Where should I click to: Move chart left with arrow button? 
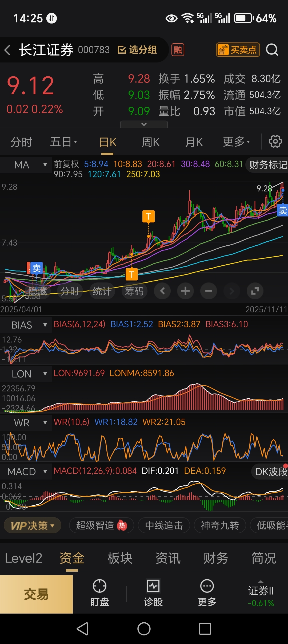tap(162, 291)
